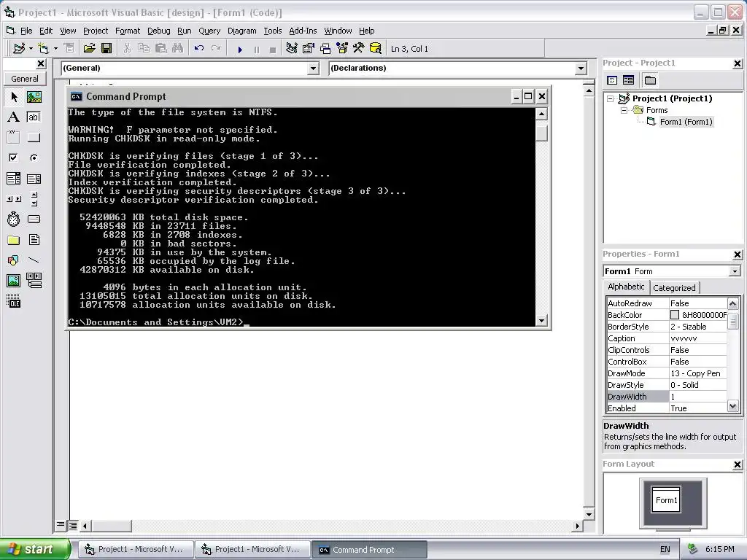Select the Frame control in toolbox

14,138
